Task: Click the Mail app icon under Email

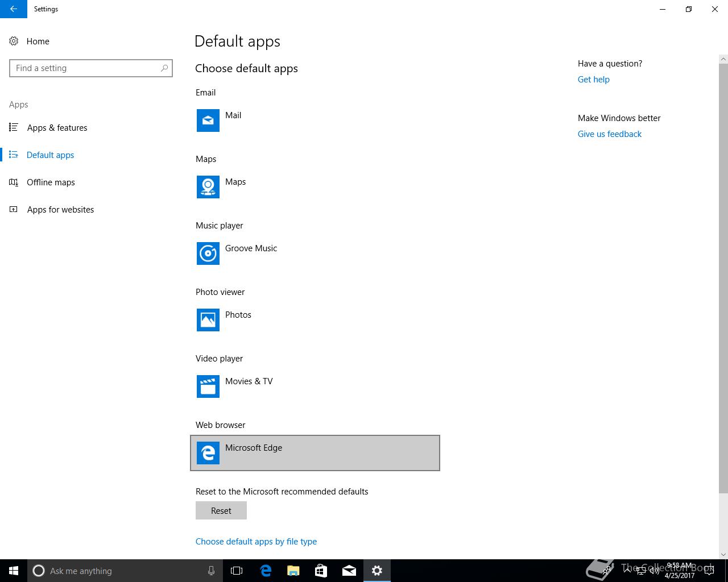Action: [x=208, y=120]
